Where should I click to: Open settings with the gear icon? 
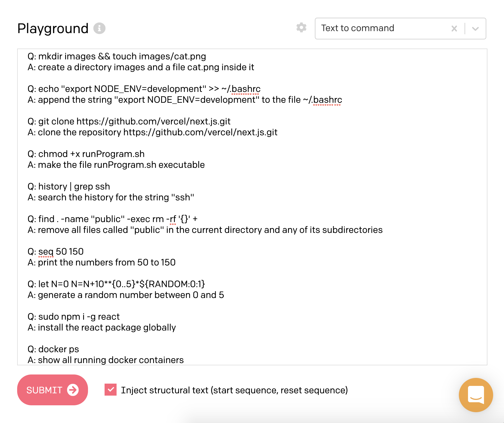click(x=301, y=28)
